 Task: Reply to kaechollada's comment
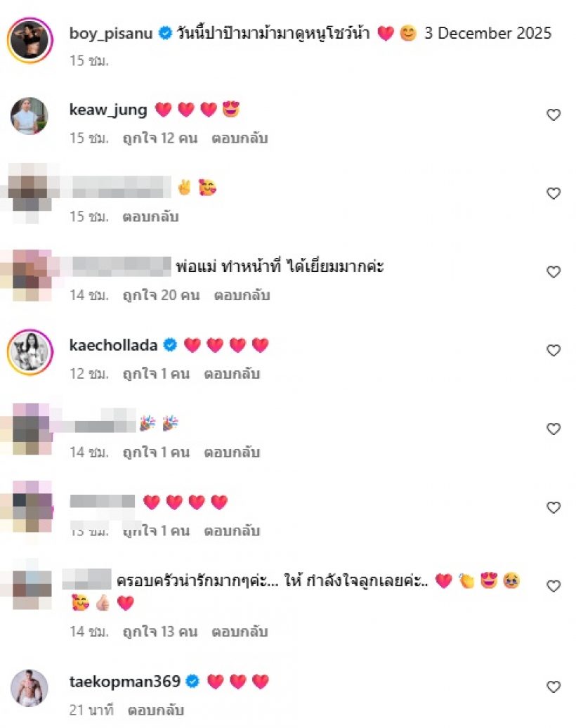pyautogui.click(x=232, y=374)
